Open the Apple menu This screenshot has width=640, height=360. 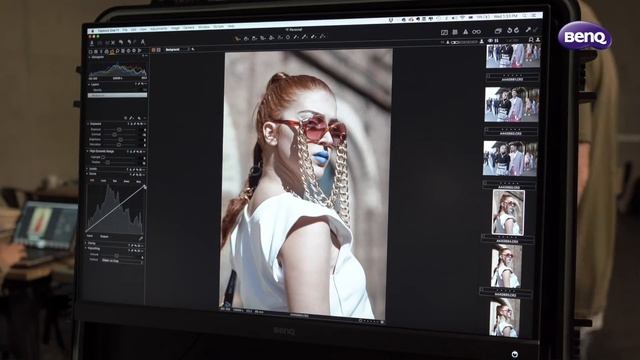click(93, 31)
